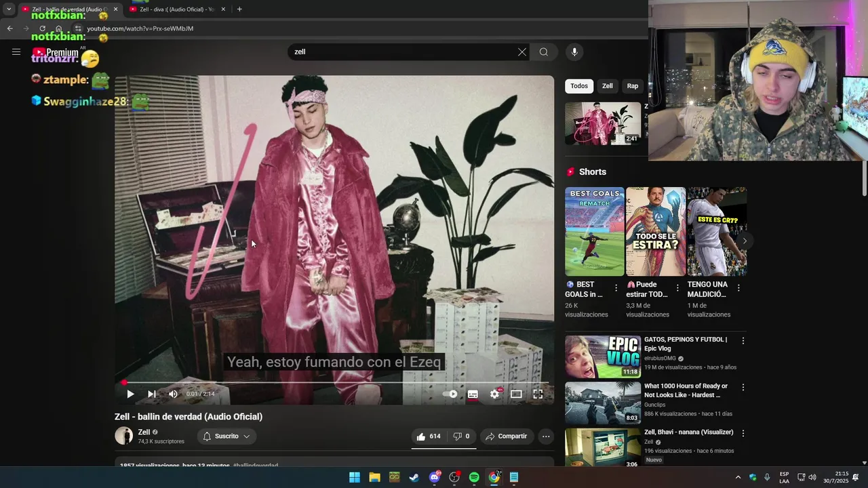The image size is (868, 488).
Task: Go to YouTube Premium home logo
Action: (56, 52)
